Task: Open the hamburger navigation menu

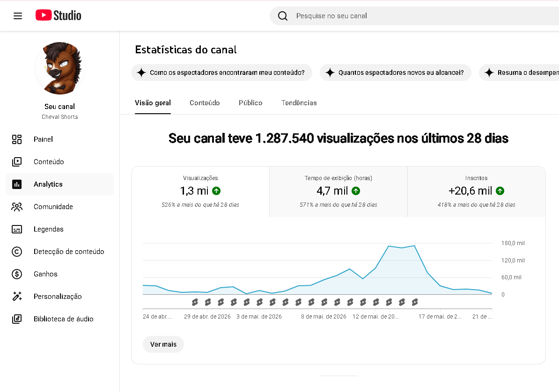Action: [18, 16]
